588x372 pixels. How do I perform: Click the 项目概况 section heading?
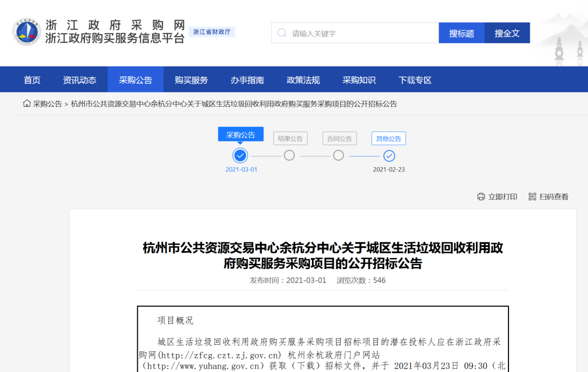[175, 320]
